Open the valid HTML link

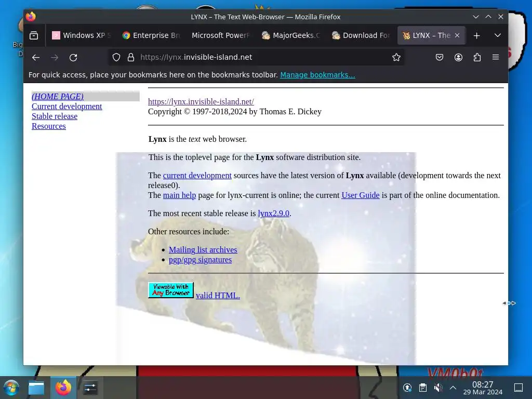pos(218,296)
